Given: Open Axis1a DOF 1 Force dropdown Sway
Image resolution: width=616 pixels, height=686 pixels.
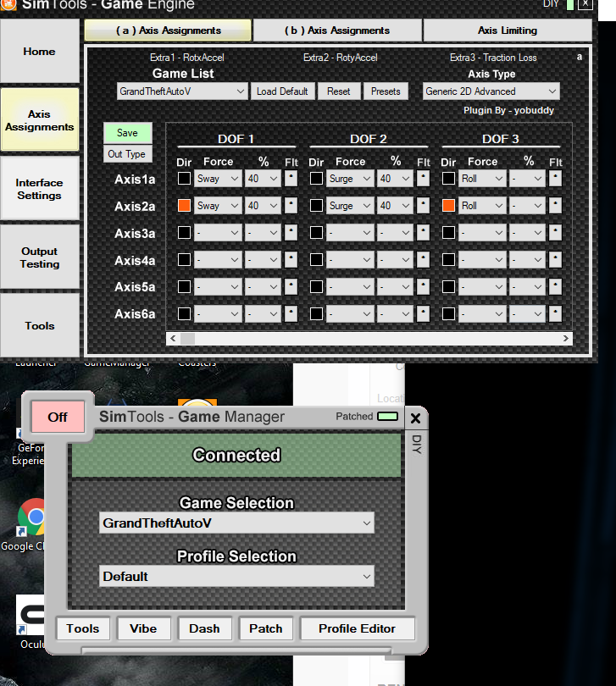Looking at the screenshot, I should coord(218,179).
